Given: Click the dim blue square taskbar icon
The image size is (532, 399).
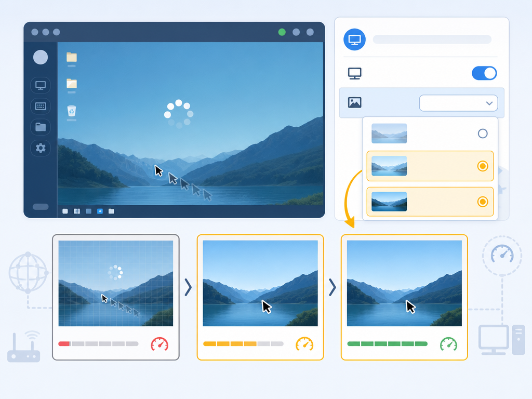Looking at the screenshot, I should tap(88, 211).
